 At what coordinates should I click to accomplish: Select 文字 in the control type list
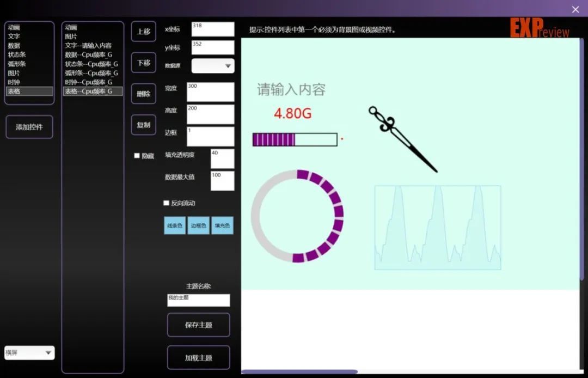pyautogui.click(x=29, y=36)
